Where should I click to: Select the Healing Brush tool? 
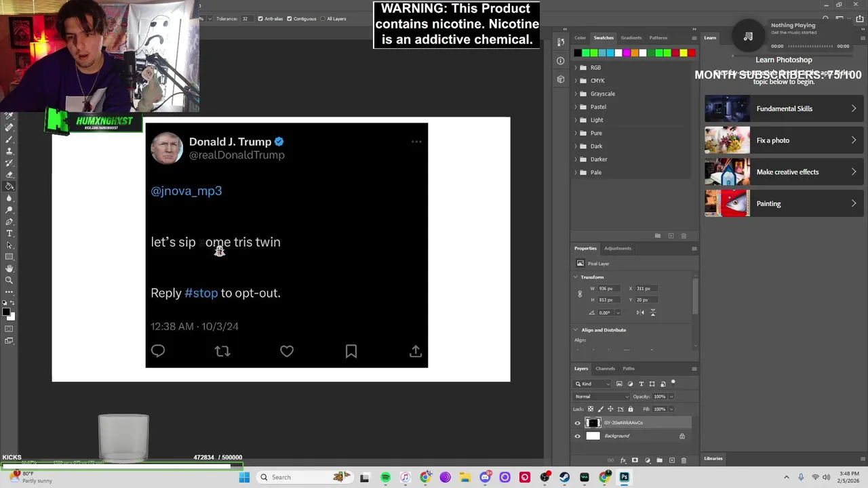click(x=9, y=127)
